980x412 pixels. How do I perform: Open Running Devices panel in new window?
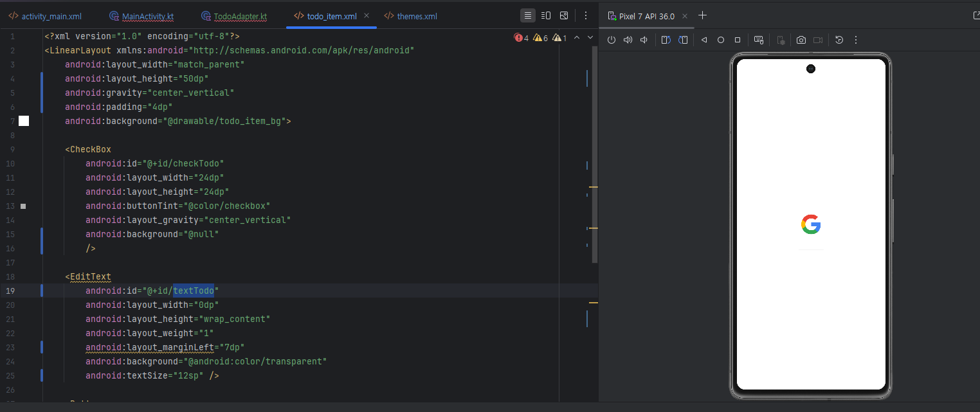(x=976, y=15)
